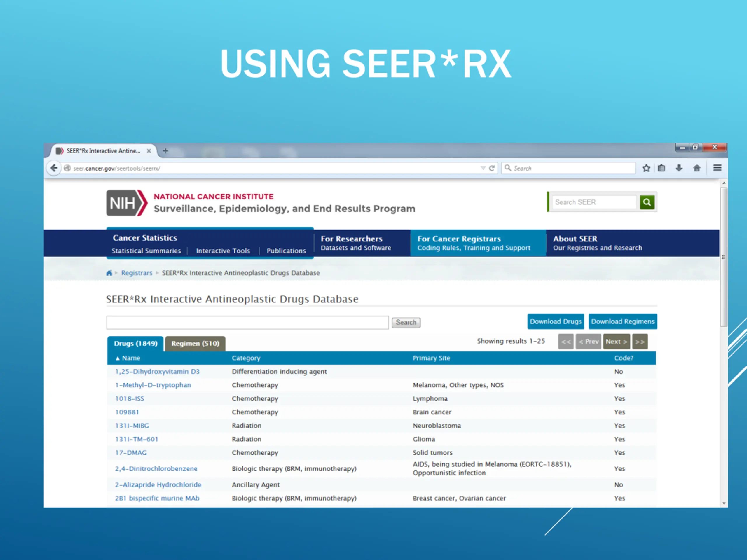Viewport: 747px width, 560px height.
Task: Click the 'Glioma' primary site cell
Action: [424, 439]
